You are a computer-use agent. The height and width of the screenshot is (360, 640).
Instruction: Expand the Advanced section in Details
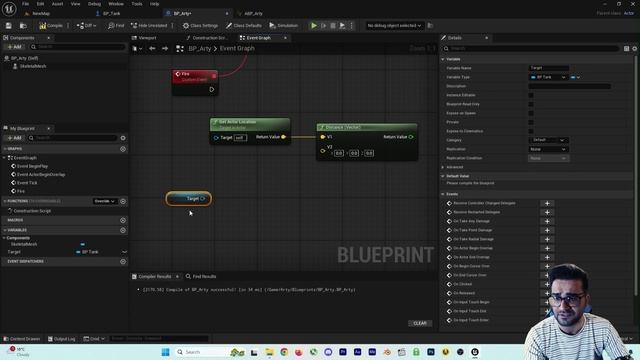coord(443,167)
